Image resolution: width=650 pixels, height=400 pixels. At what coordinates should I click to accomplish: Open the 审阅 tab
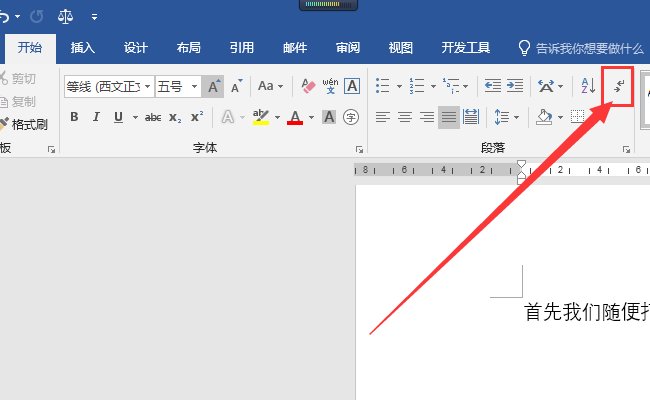(348, 48)
